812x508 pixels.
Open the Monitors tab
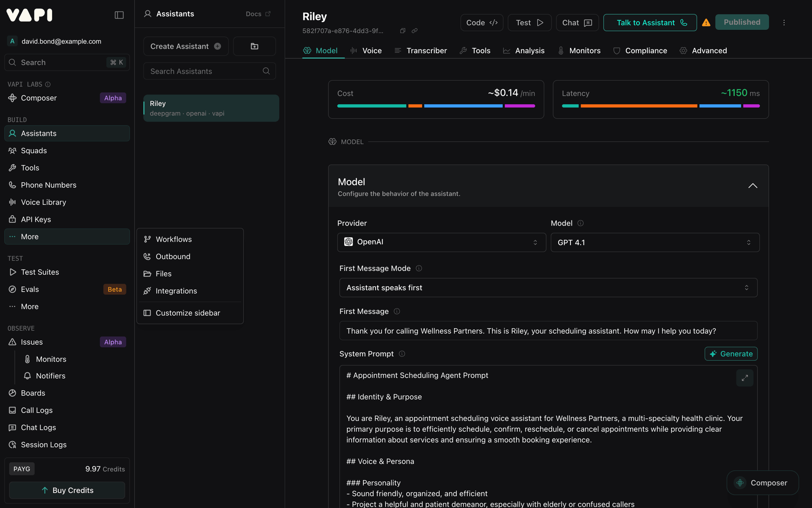pos(579,50)
